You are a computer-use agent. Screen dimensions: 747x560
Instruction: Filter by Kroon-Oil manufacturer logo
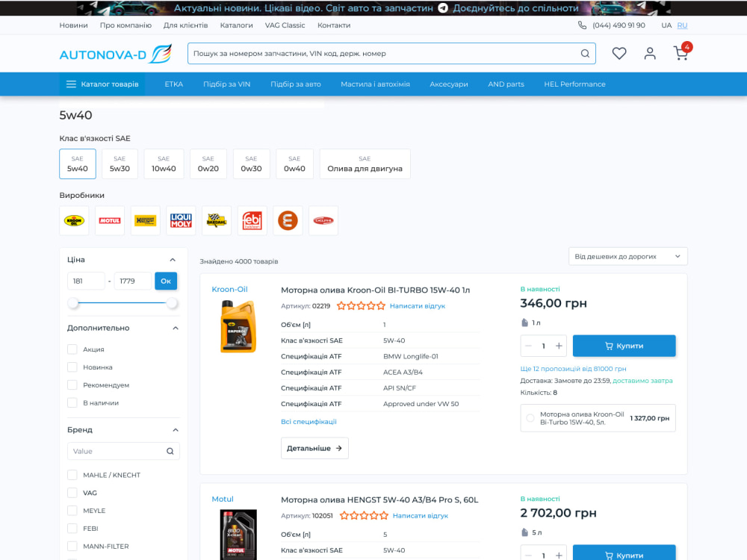point(74,220)
